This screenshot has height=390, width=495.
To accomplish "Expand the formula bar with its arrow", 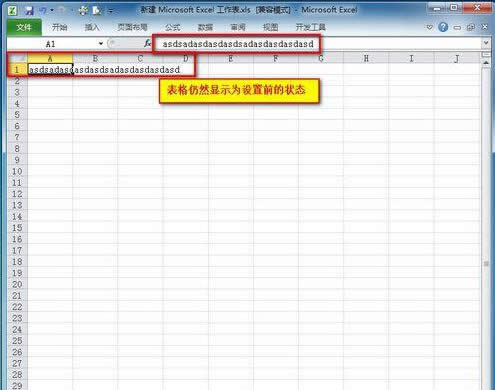I will tap(486, 43).
